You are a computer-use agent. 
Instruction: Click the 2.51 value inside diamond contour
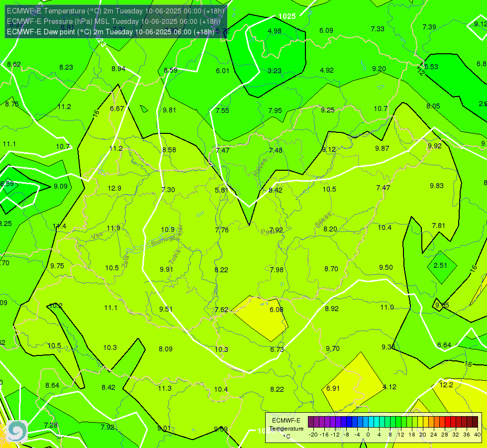pyautogui.click(x=440, y=265)
